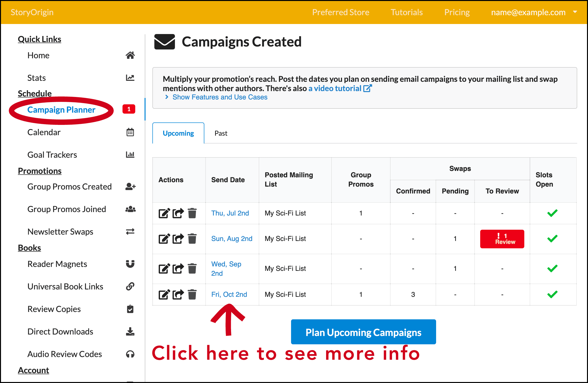Click the share icon for Sun Aug 2nd campaign
This screenshot has width=588, height=383.
pyautogui.click(x=178, y=238)
